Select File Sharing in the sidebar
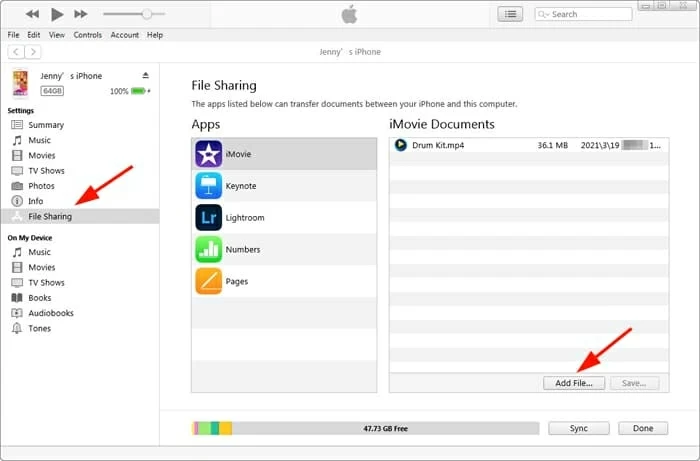This screenshot has height=461, width=700. pos(80,216)
